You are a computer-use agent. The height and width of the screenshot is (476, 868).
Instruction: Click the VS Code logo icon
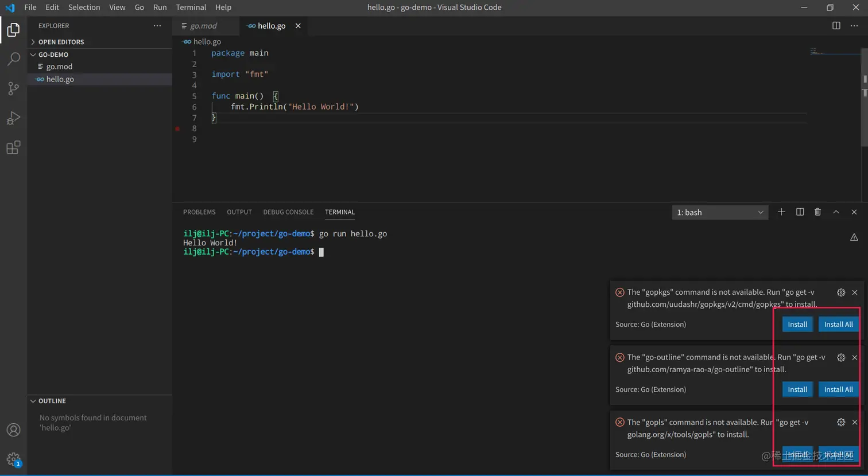[10, 7]
